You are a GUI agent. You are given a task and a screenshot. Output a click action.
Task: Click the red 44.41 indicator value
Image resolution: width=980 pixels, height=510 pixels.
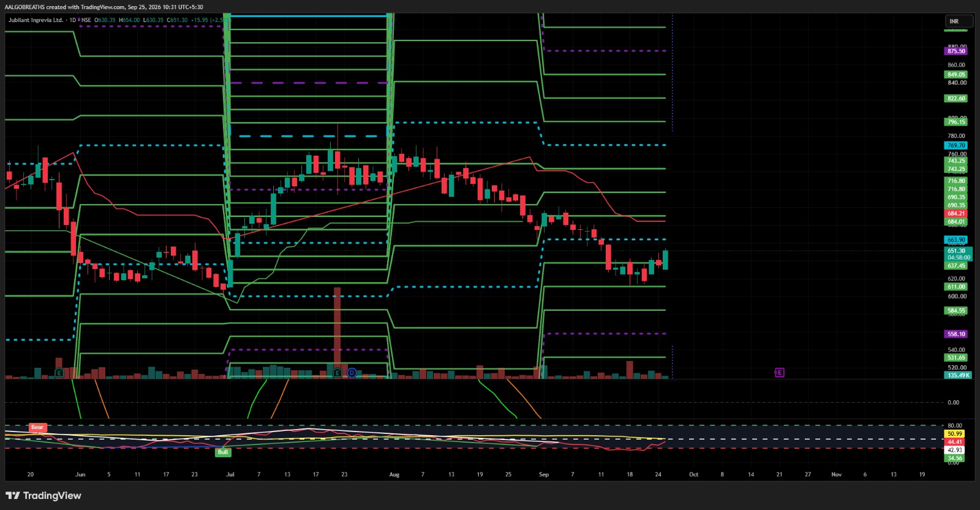point(954,442)
